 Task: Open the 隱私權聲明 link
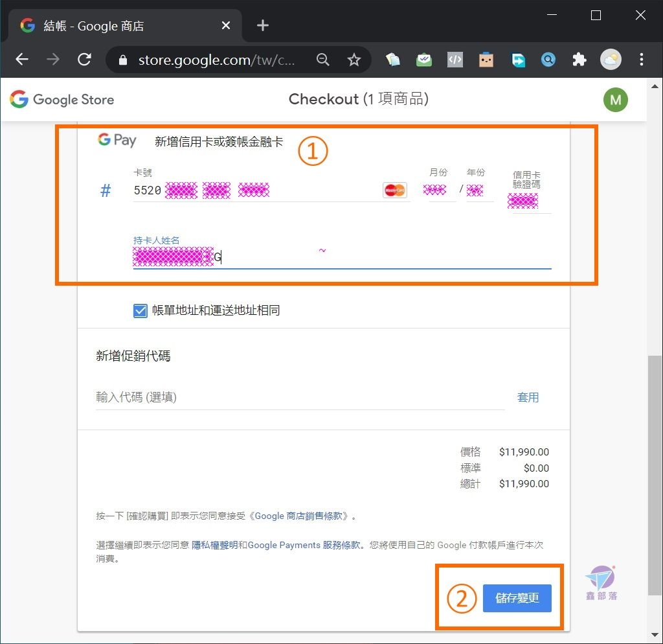coord(214,545)
